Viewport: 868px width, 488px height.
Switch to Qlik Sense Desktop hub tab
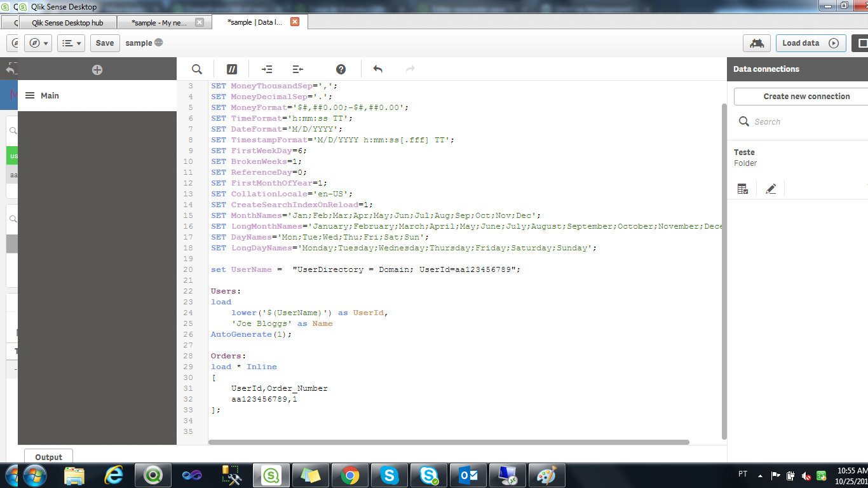(67, 22)
